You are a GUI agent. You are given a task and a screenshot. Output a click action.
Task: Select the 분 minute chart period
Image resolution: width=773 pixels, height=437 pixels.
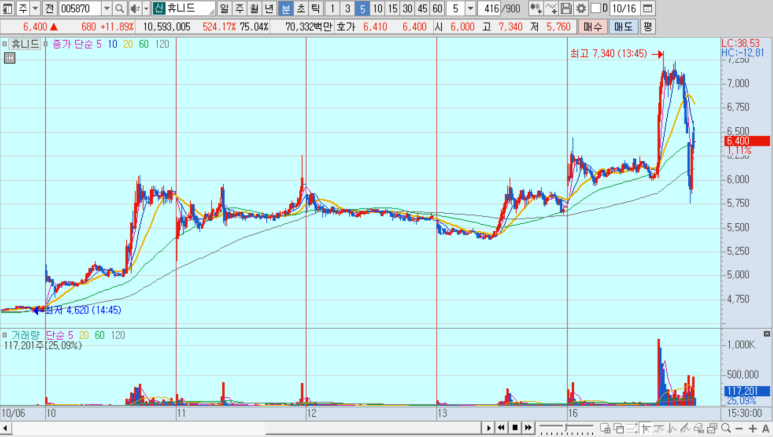click(285, 8)
